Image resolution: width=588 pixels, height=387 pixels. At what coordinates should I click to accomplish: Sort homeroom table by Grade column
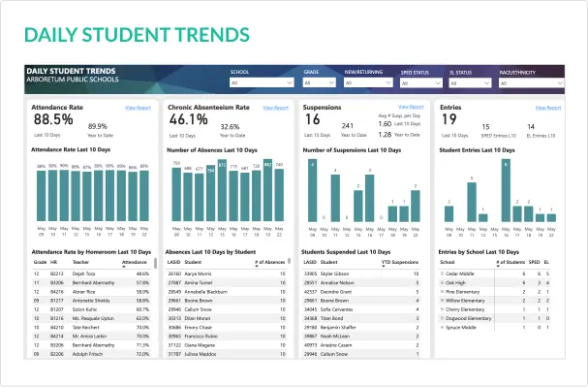(x=40, y=263)
